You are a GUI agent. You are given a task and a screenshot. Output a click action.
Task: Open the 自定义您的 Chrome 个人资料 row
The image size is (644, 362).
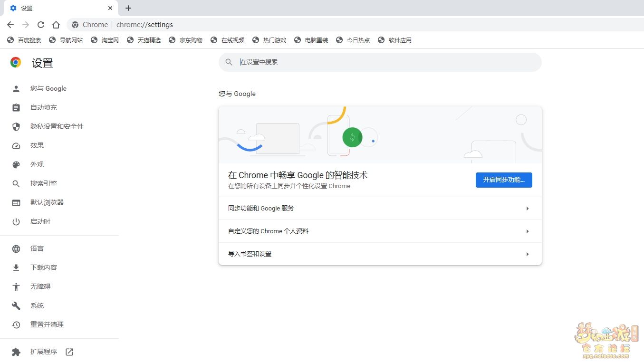tap(380, 231)
